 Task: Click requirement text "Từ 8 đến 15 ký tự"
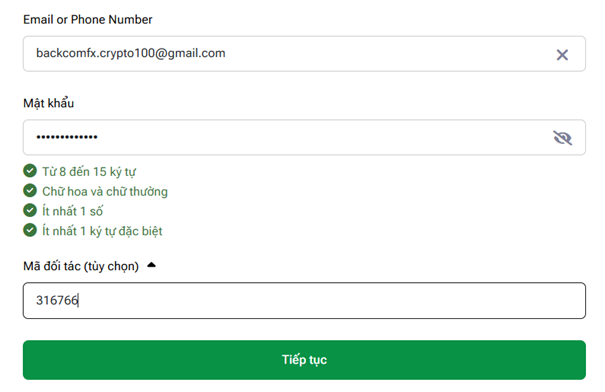tap(89, 172)
